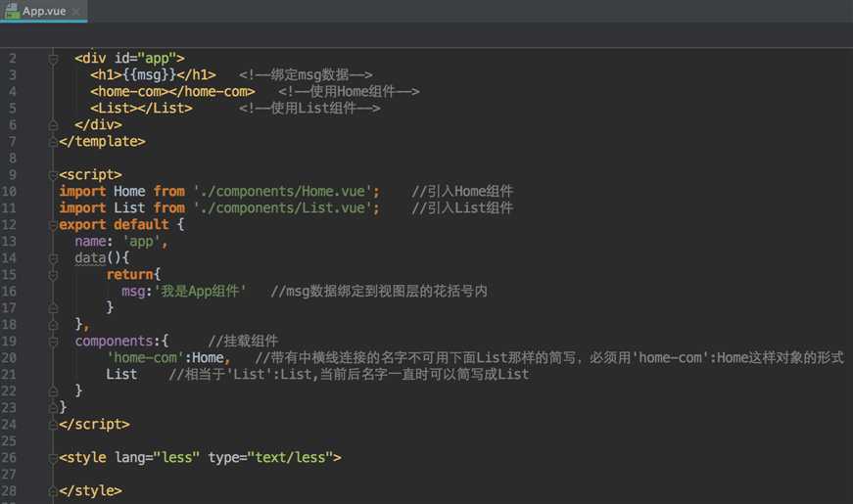Place cursor in <h1>{{msg}}</h1> text
Screen dimensions: 853x504
pos(153,74)
